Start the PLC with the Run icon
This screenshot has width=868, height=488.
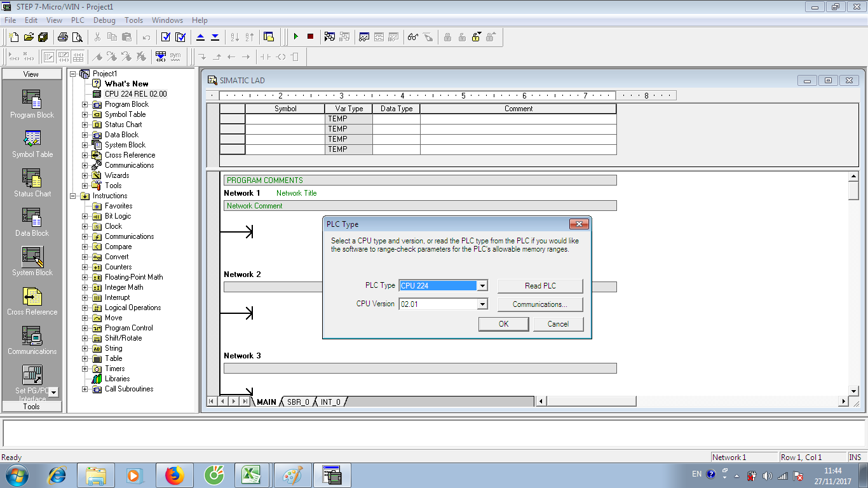pyautogui.click(x=296, y=37)
